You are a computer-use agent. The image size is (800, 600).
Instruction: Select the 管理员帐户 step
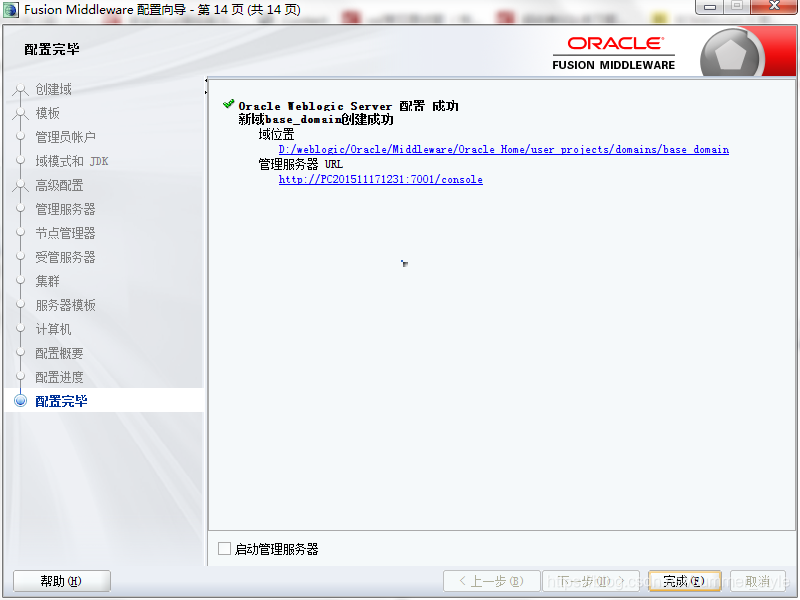(65, 137)
